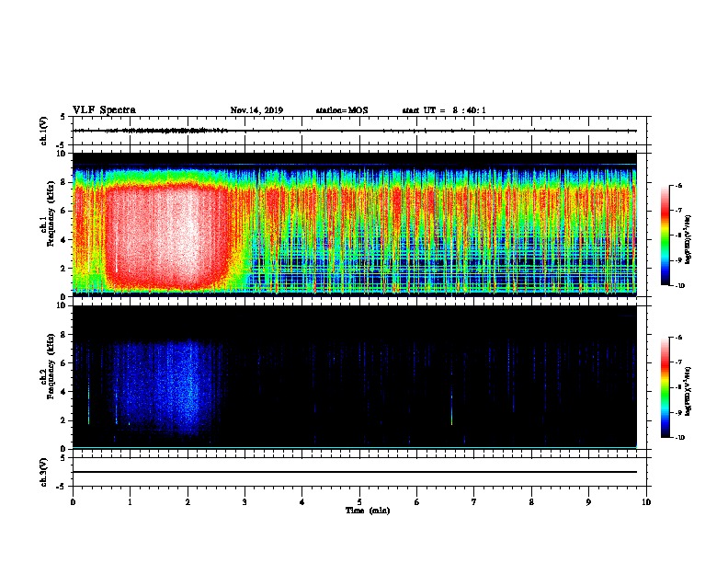Click the time axis tick label "2"
This screenshot has height=563, width=728.
(x=188, y=502)
